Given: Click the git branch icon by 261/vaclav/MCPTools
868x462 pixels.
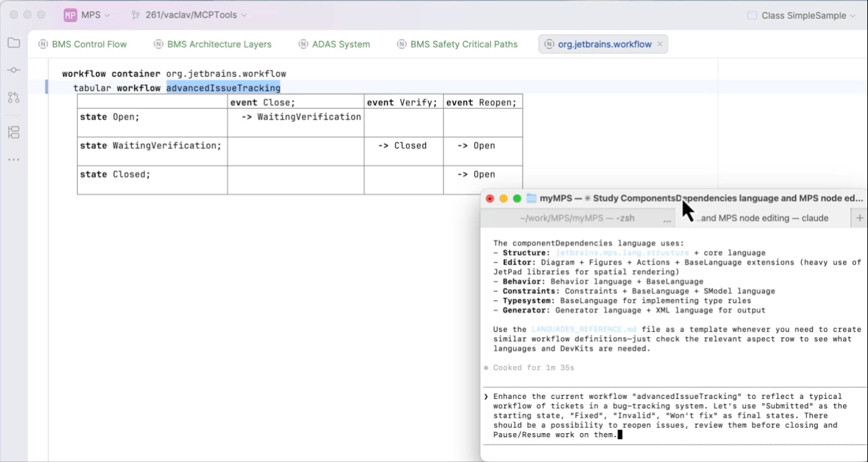Looking at the screenshot, I should point(136,15).
